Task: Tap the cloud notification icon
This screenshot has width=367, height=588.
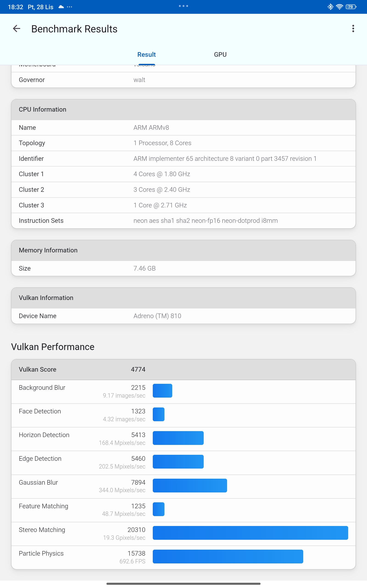Action: pos(61,7)
